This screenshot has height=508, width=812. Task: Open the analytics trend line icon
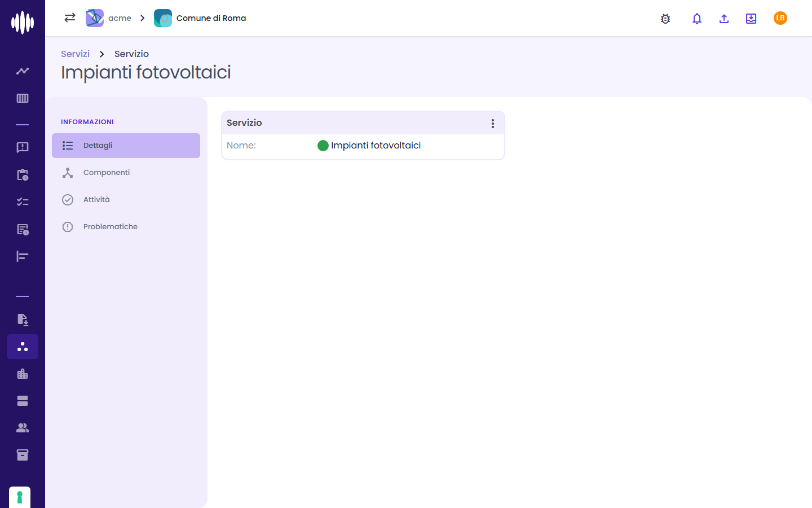point(23,71)
